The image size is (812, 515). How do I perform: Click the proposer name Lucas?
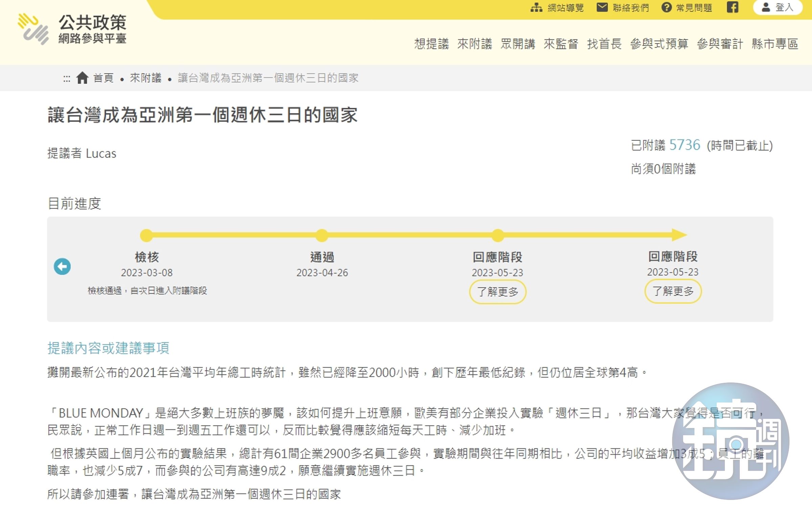(x=101, y=153)
